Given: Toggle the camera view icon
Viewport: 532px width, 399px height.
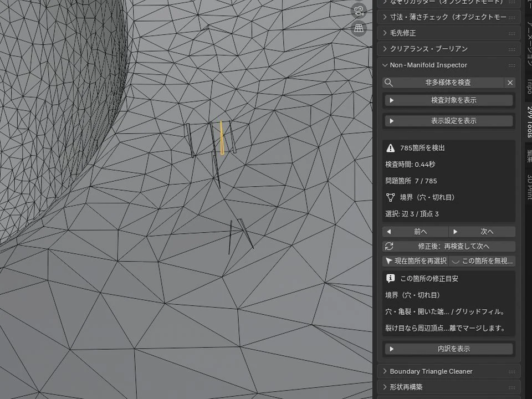Looking at the screenshot, I should coord(359,11).
